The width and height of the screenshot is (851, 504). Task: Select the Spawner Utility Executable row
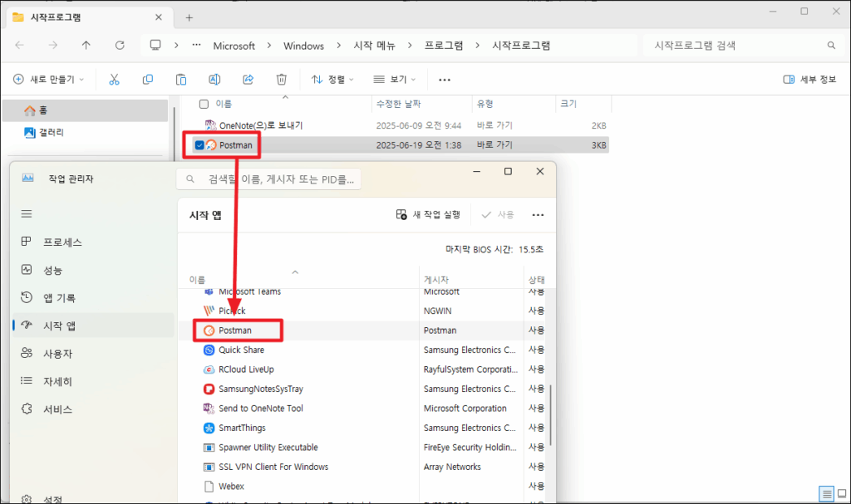pos(364,448)
